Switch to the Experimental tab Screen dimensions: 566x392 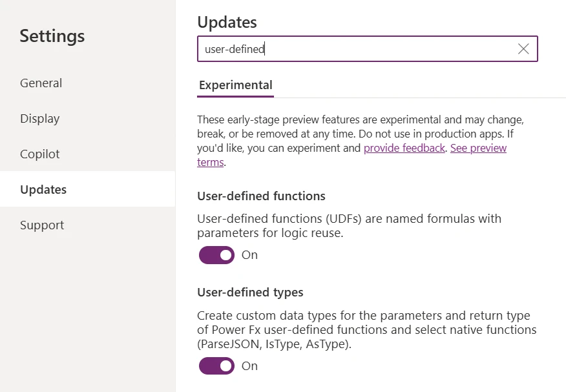coord(236,85)
